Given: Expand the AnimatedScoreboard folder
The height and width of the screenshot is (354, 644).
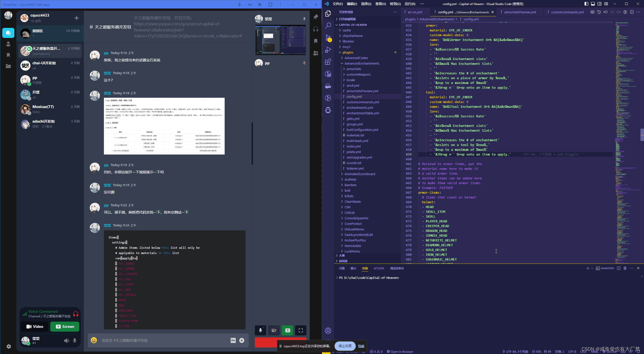Looking at the screenshot, I should pos(359,174).
